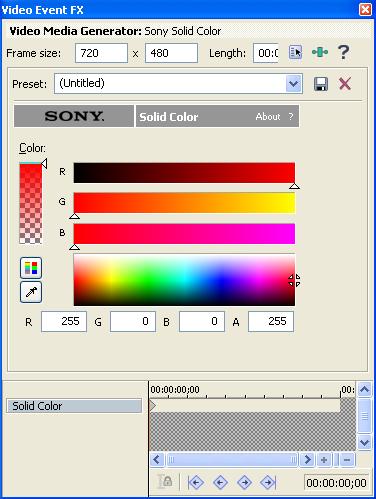Toggle the sync cursor lock icon
This screenshot has height=499, width=376.
(x=165, y=481)
